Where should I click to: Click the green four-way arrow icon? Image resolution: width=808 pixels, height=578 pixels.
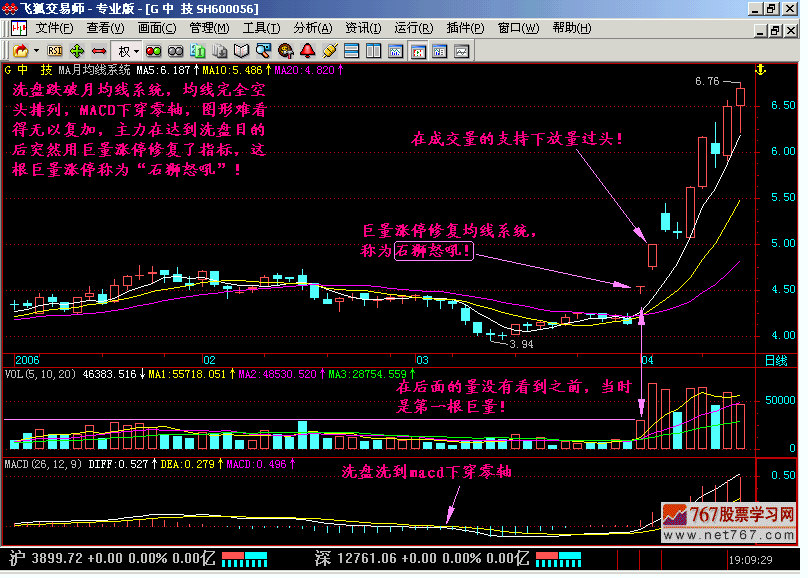tap(77, 50)
